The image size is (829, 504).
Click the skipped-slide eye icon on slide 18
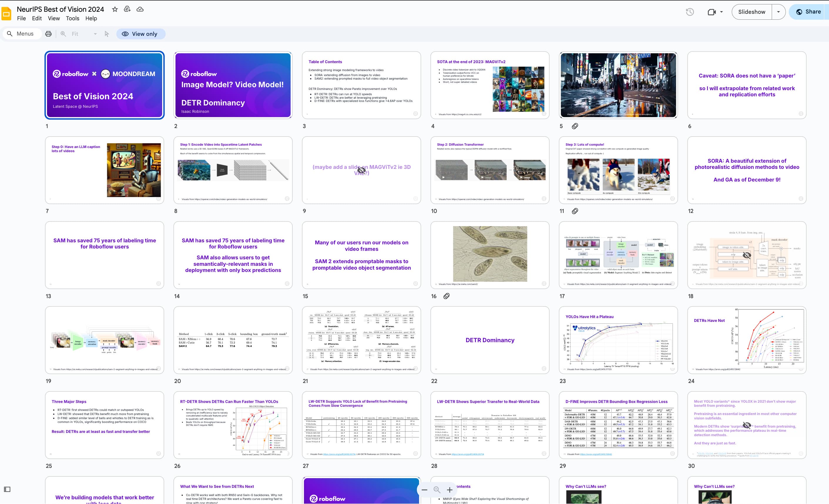click(746, 255)
